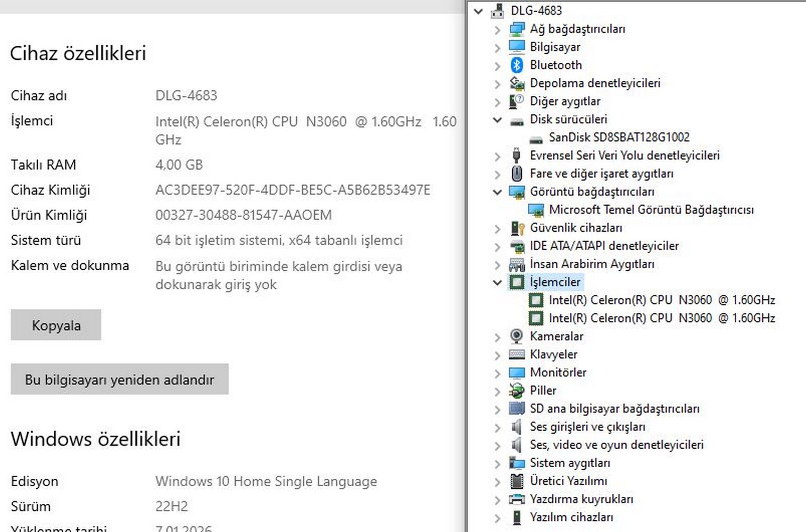Viewport: 806px width, 532px height.
Task: Collapse the İşlemciler node
Action: pos(497,282)
